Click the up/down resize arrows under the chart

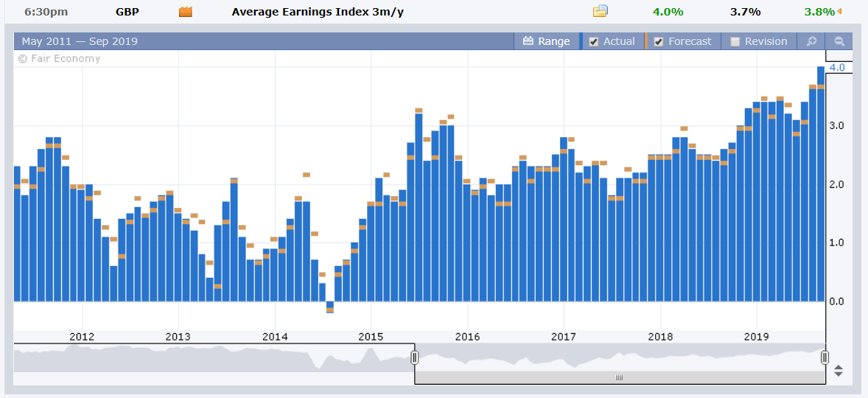coord(838,371)
